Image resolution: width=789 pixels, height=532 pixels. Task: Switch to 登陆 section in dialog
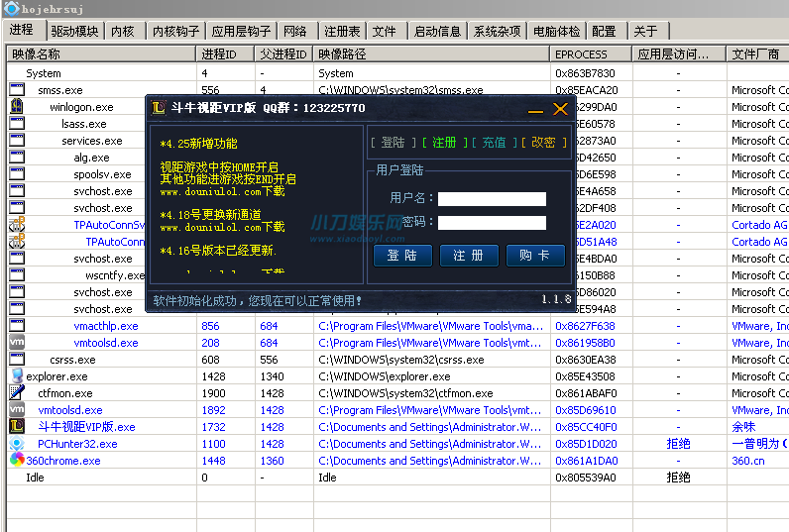(x=393, y=143)
